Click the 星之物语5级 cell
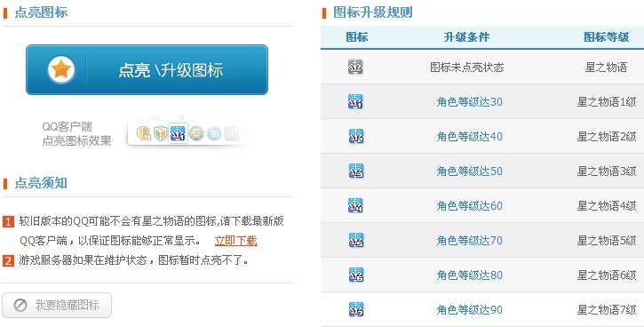This screenshot has width=644, height=327. (x=607, y=240)
